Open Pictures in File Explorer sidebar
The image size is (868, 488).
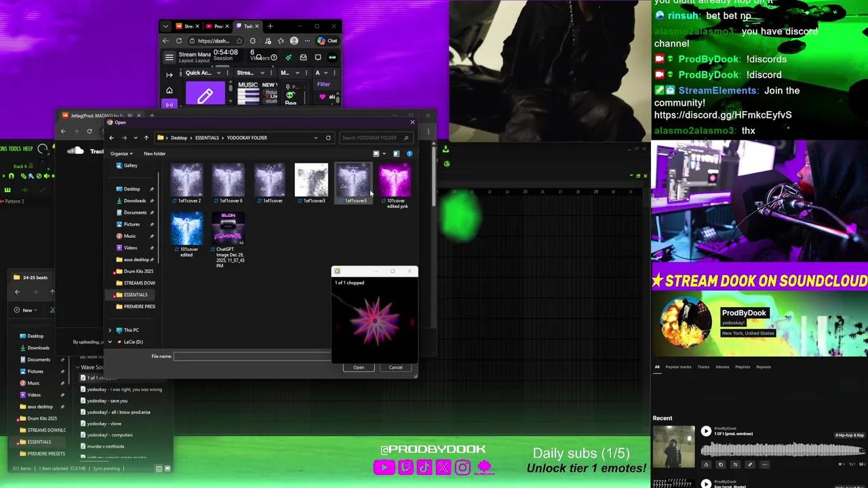35,371
